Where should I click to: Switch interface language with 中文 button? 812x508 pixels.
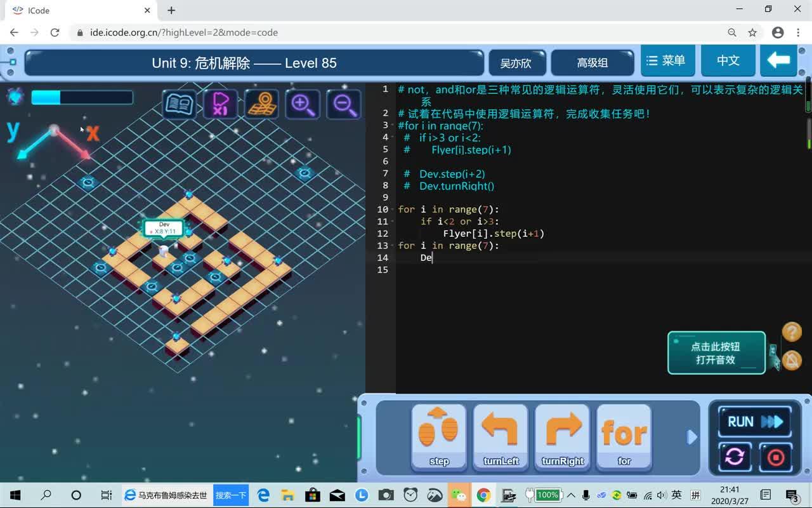[728, 60]
